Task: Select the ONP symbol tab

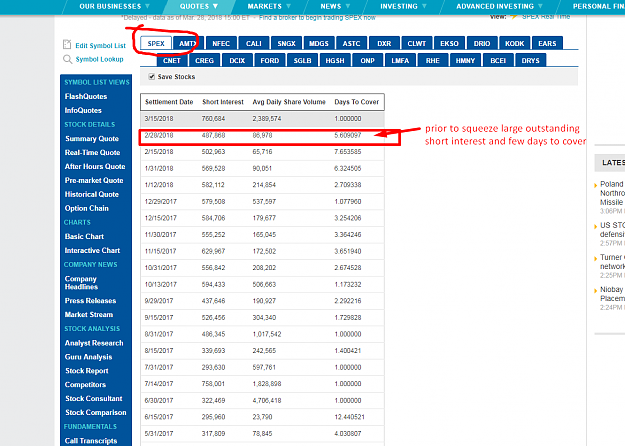Action: pos(368,61)
